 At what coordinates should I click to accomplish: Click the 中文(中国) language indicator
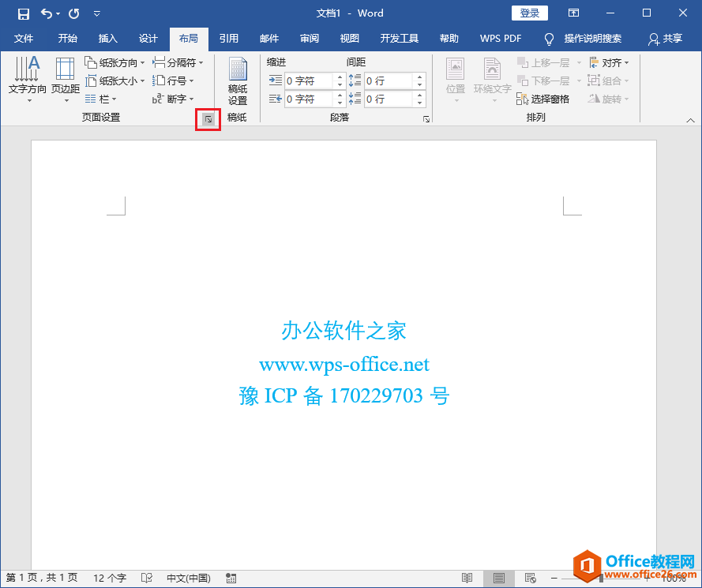(189, 578)
